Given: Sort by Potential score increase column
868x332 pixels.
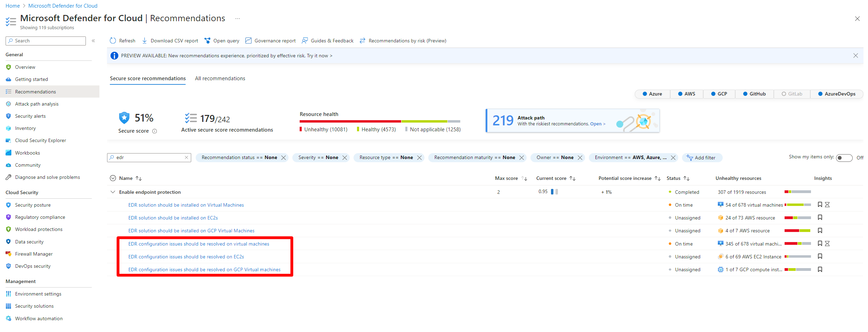Looking at the screenshot, I should 658,179.
